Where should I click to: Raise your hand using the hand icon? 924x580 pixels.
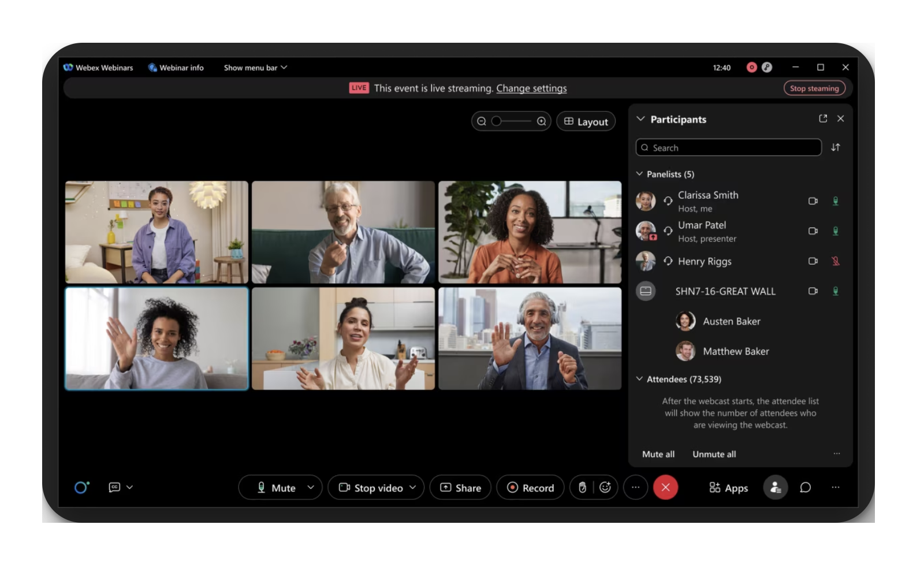pyautogui.click(x=583, y=488)
